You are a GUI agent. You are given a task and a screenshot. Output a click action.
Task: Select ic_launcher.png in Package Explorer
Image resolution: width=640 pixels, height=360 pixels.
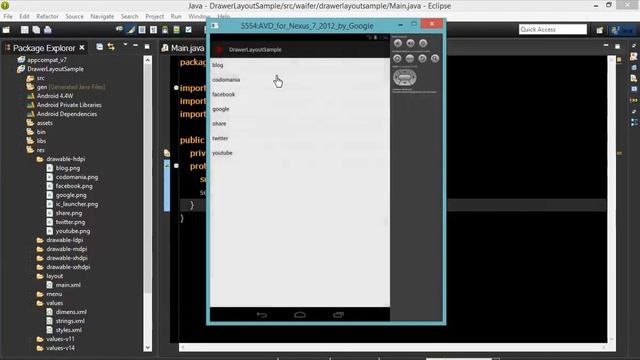[77, 204]
